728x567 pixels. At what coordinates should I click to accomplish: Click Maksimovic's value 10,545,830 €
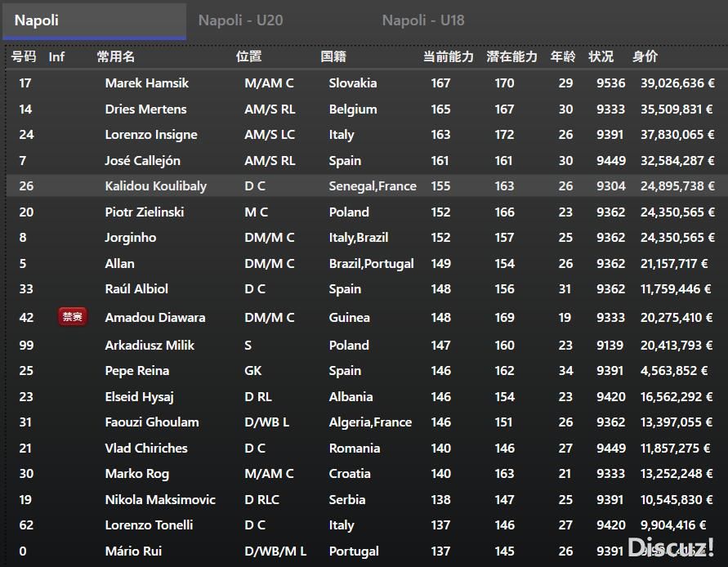click(x=677, y=500)
